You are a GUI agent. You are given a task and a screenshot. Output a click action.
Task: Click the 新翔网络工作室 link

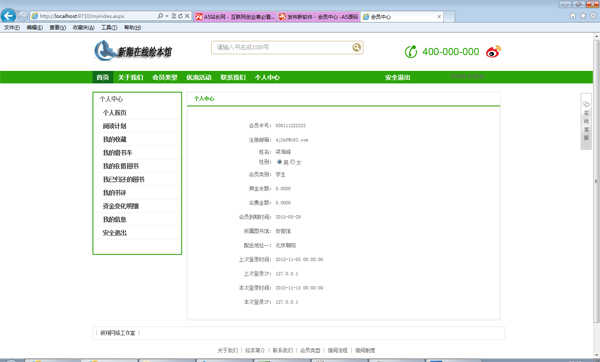click(117, 333)
